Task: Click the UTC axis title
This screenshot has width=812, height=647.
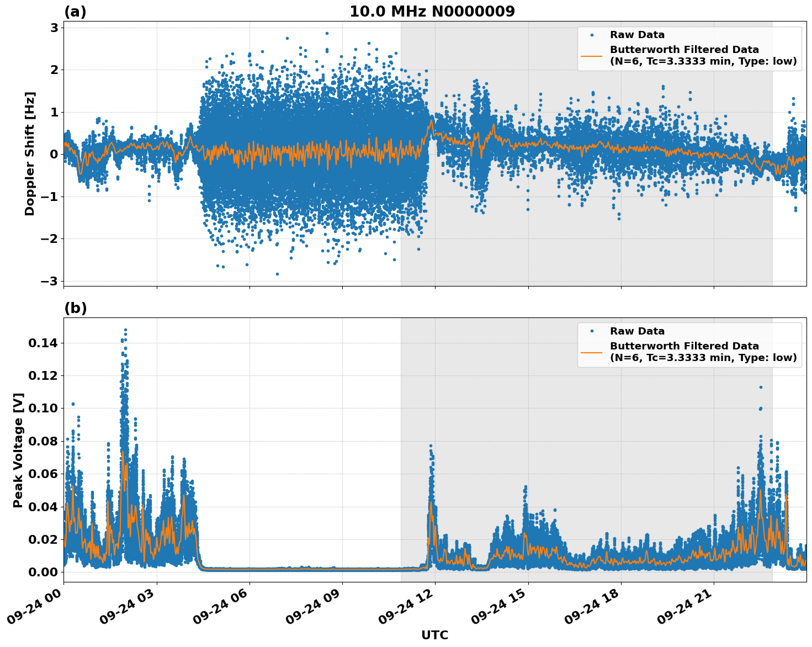Action: pyautogui.click(x=434, y=635)
